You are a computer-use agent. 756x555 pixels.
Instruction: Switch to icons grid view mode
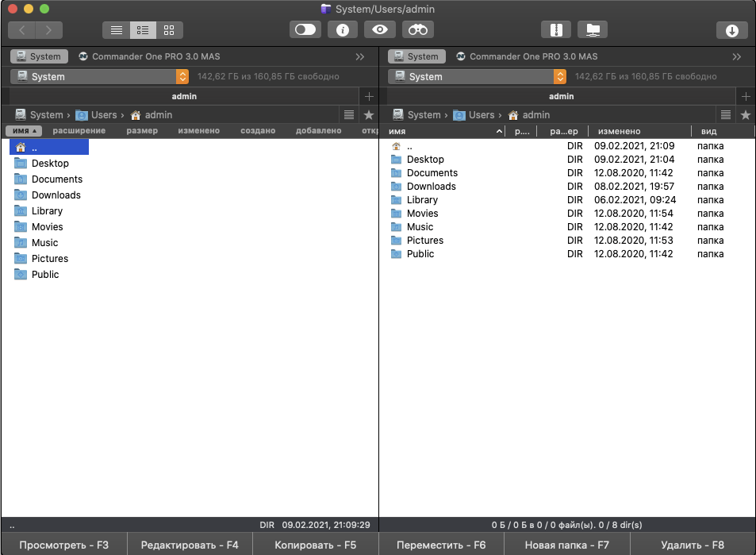pos(169,30)
